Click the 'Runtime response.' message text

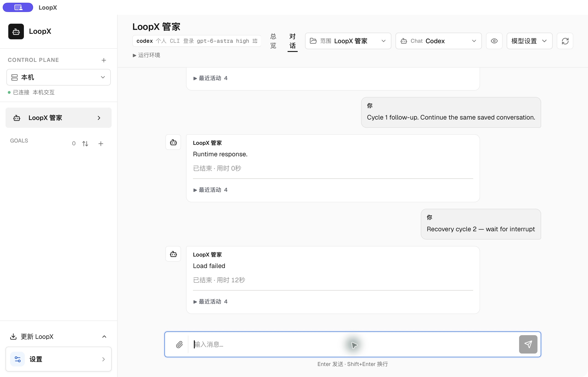220,154
